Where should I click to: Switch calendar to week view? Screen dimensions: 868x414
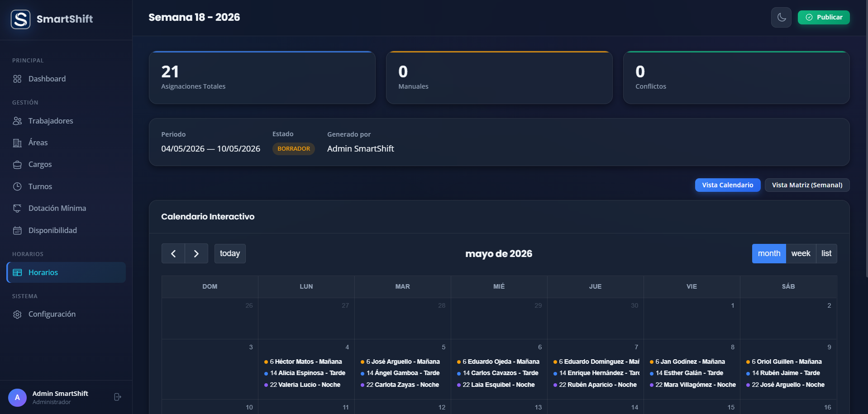[x=801, y=253]
